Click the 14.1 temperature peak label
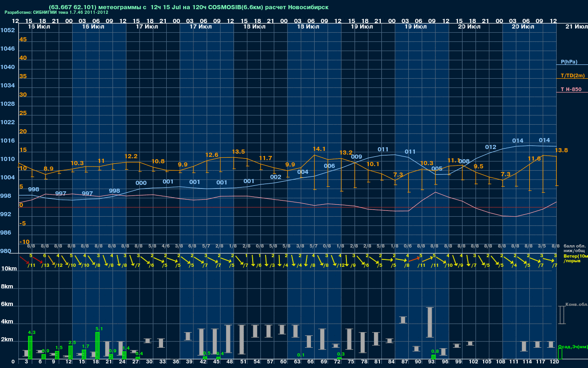588x368 pixels. coord(319,149)
